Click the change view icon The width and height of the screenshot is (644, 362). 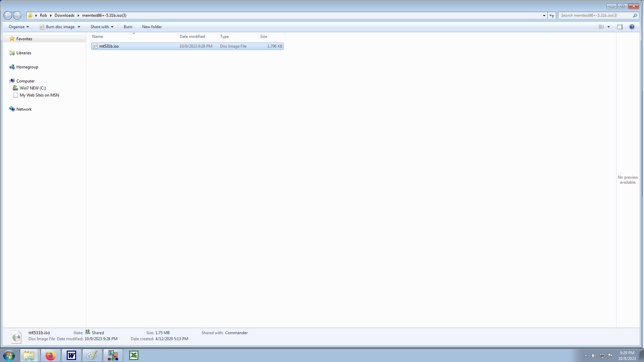coord(601,27)
